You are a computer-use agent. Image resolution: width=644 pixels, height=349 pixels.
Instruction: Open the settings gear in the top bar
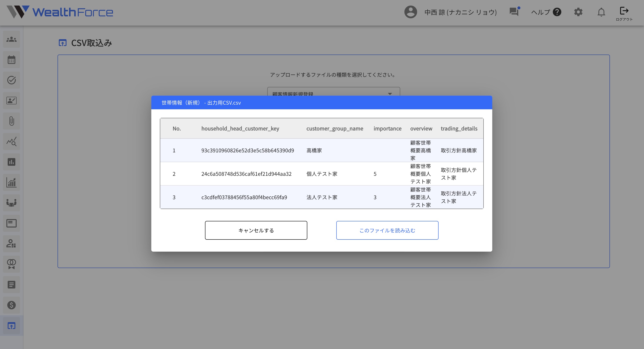coord(578,12)
